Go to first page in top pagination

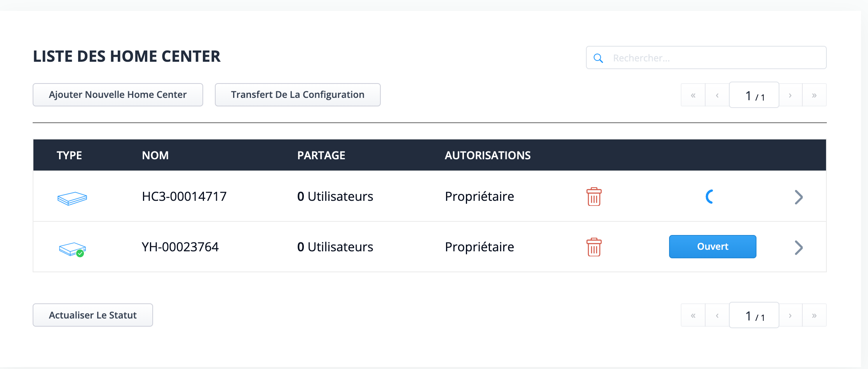click(x=693, y=95)
